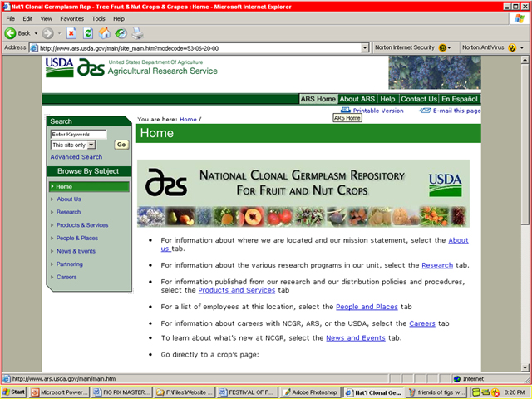The height and width of the screenshot is (399, 532).
Task: Click the green ARS logo in header
Action: [91, 66]
